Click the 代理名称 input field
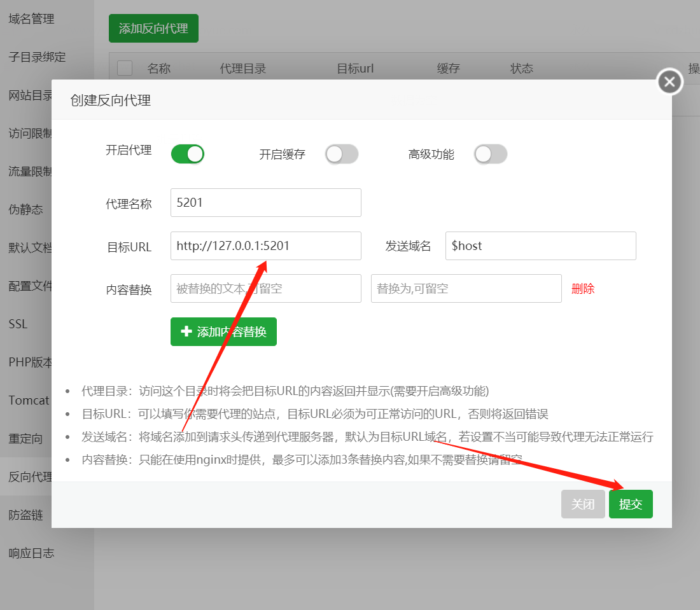 point(265,202)
